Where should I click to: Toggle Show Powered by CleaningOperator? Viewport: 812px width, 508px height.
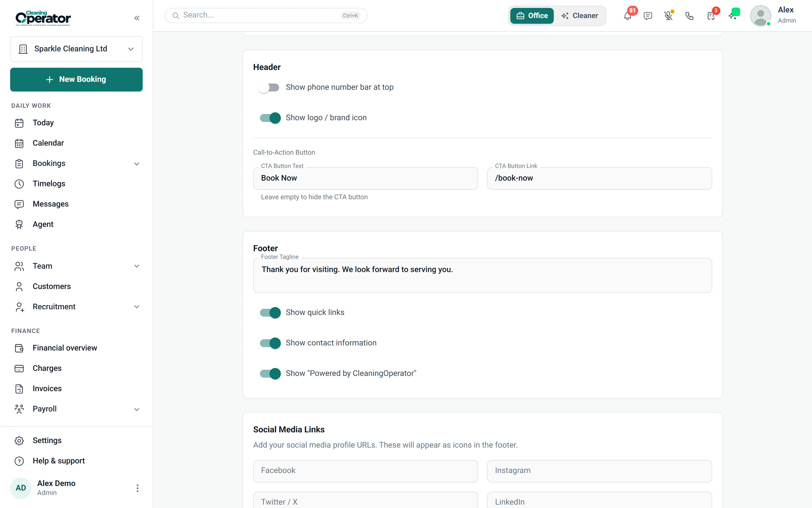tap(270, 374)
